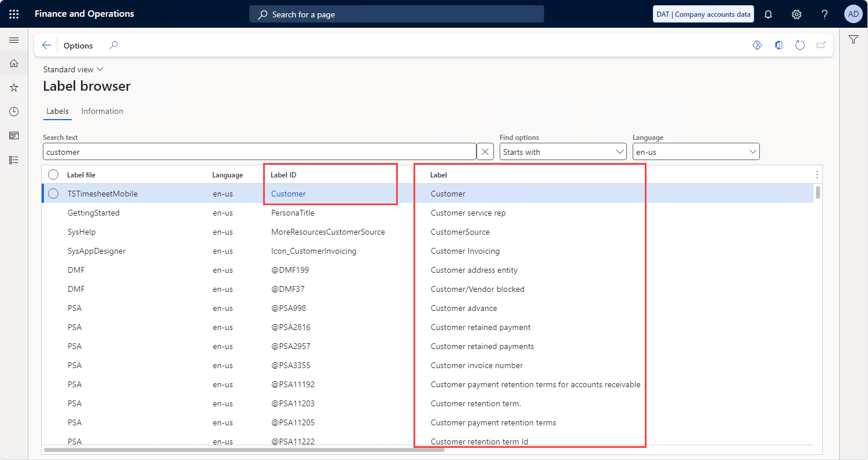Click the vertical grid scrollbar thumb
This screenshot has height=460, width=868.
(x=818, y=192)
